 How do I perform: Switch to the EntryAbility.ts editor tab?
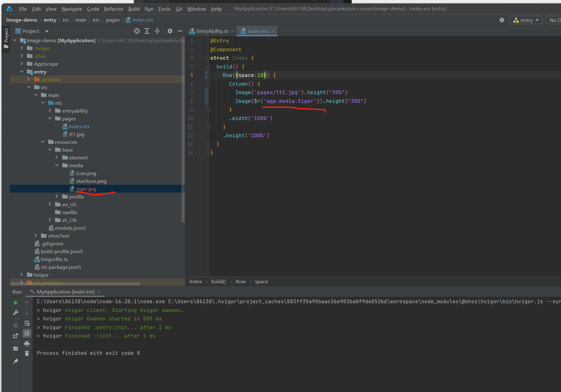coord(212,31)
